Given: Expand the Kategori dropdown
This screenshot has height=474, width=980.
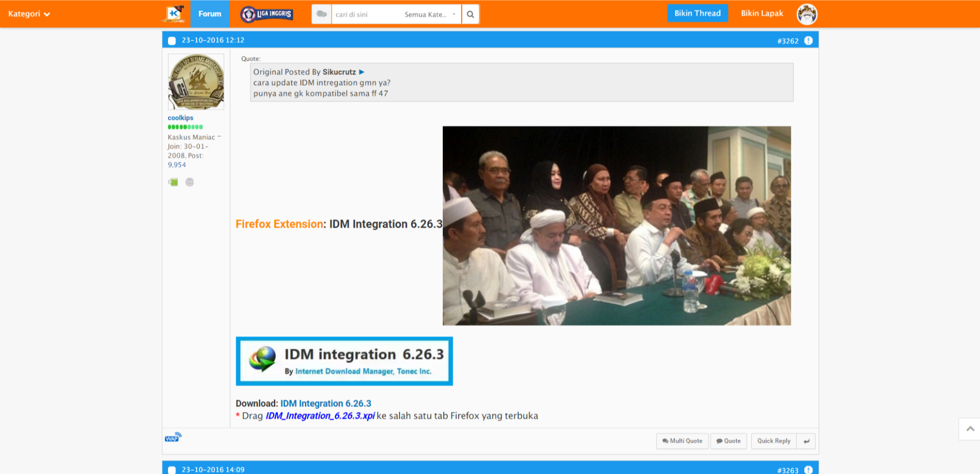Looking at the screenshot, I should coord(29,14).
